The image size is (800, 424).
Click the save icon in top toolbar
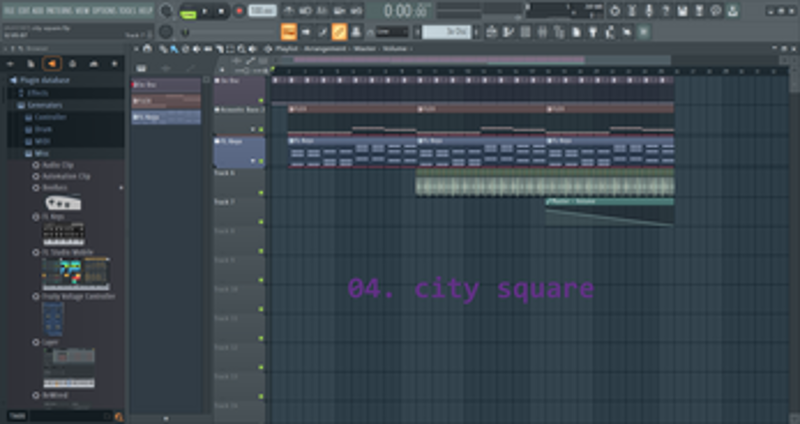[x=683, y=11]
